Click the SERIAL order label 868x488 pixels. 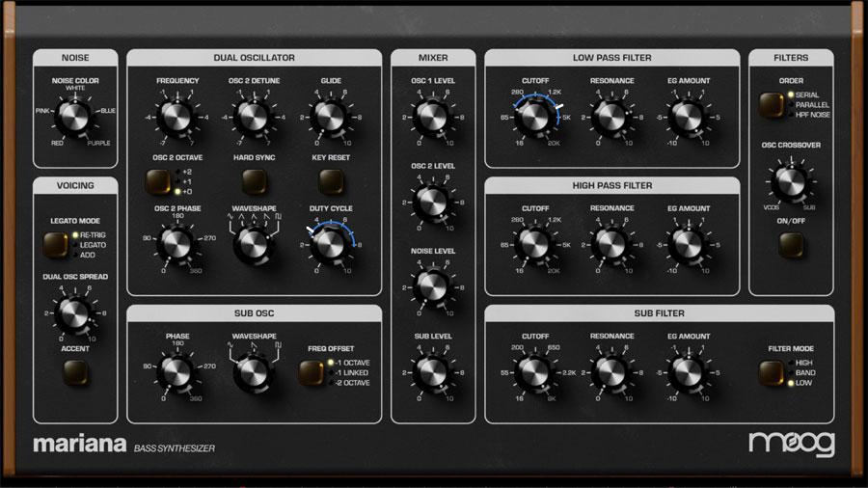coord(806,95)
